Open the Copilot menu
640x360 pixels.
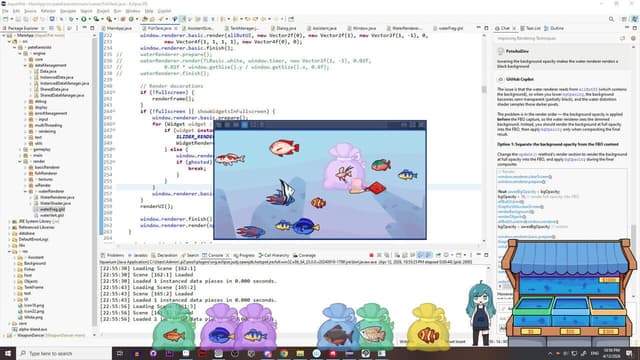[164, 11]
